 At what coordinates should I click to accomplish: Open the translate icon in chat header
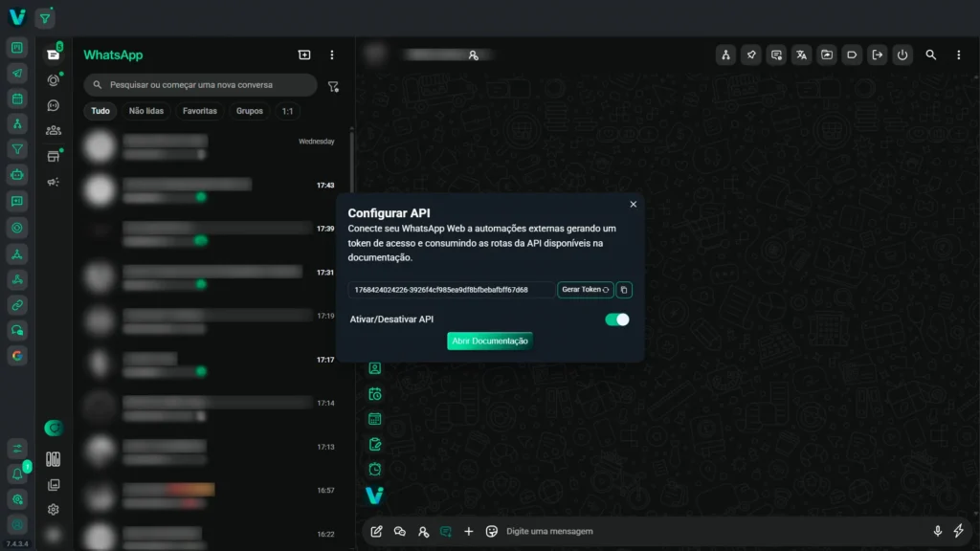point(801,55)
